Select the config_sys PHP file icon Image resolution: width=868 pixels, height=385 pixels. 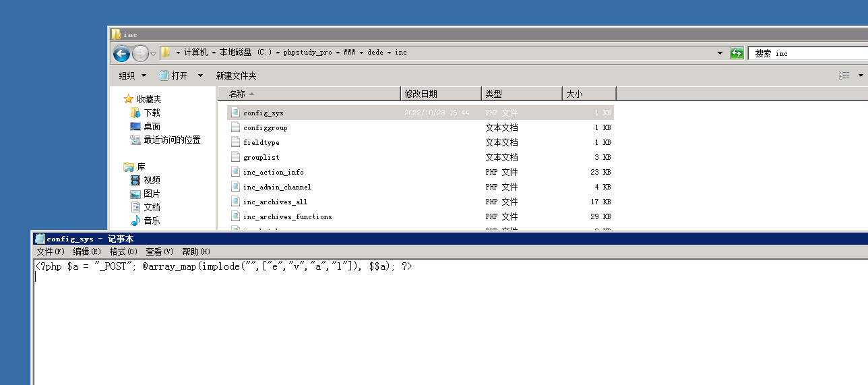pos(235,113)
